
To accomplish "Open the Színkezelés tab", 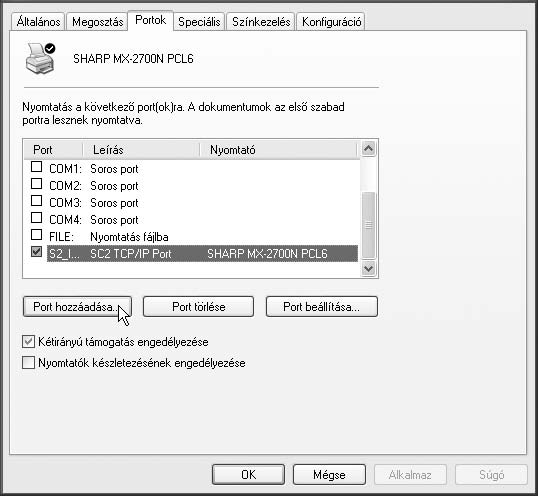I will [261, 22].
